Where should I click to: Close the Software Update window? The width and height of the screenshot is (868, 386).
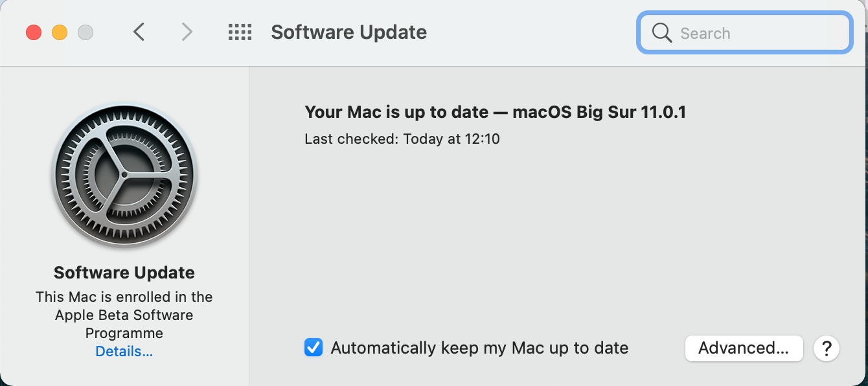pyautogui.click(x=34, y=32)
